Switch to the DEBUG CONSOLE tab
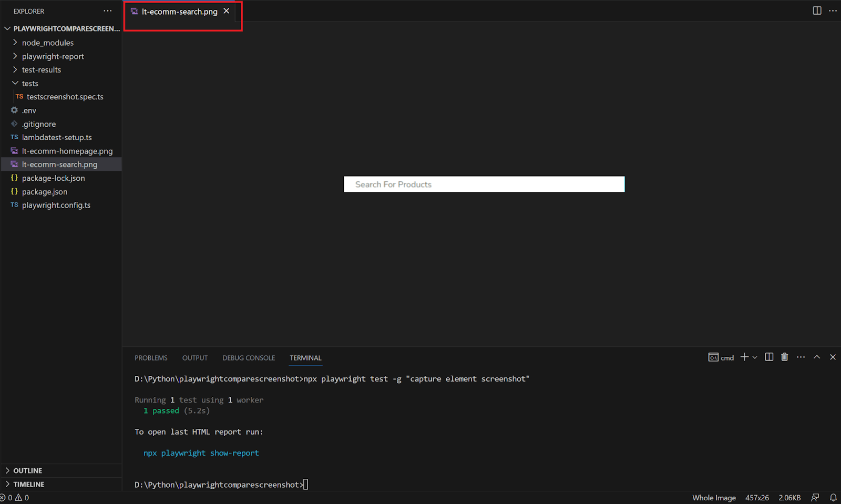 tap(249, 358)
